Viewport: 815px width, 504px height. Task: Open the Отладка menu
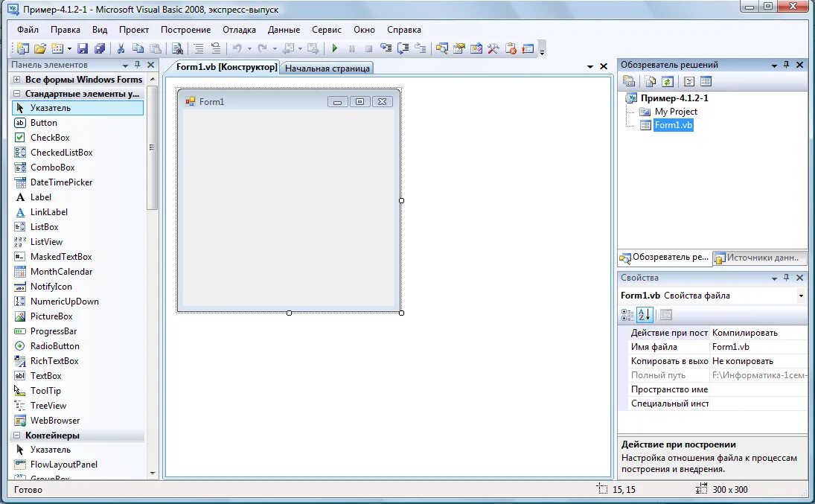coord(239,30)
